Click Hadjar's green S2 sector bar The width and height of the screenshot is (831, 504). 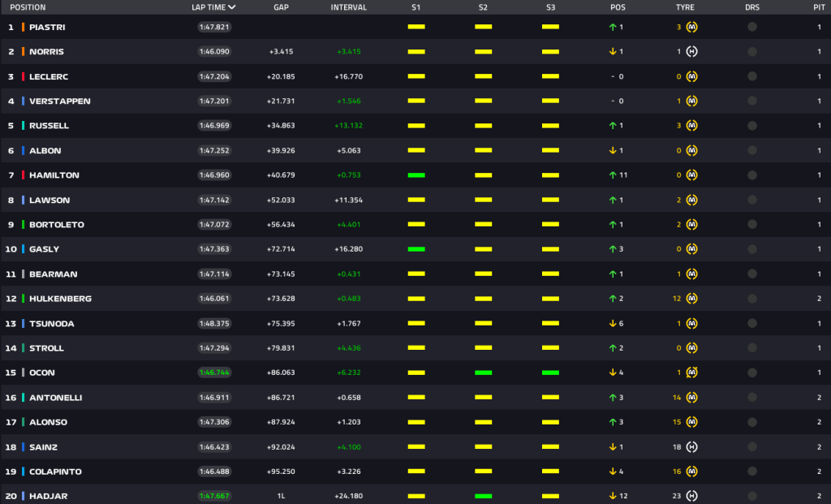coord(484,496)
